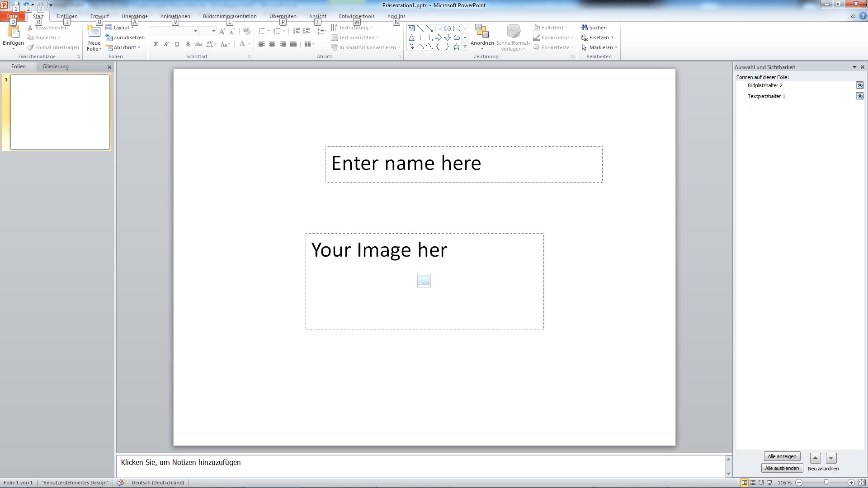Switch to the Entwicklertools ribbon tab
Image resolution: width=868 pixels, height=488 pixels.
[357, 16]
